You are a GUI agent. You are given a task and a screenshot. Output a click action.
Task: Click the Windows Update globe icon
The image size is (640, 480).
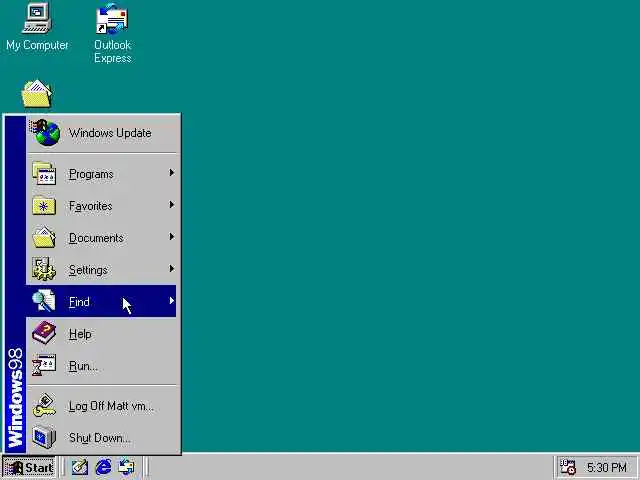46,133
